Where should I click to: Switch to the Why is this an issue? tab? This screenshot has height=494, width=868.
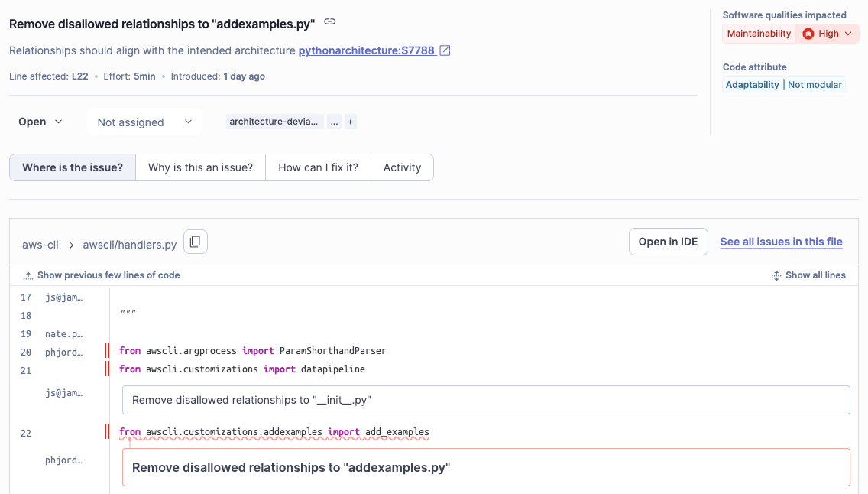[200, 167]
